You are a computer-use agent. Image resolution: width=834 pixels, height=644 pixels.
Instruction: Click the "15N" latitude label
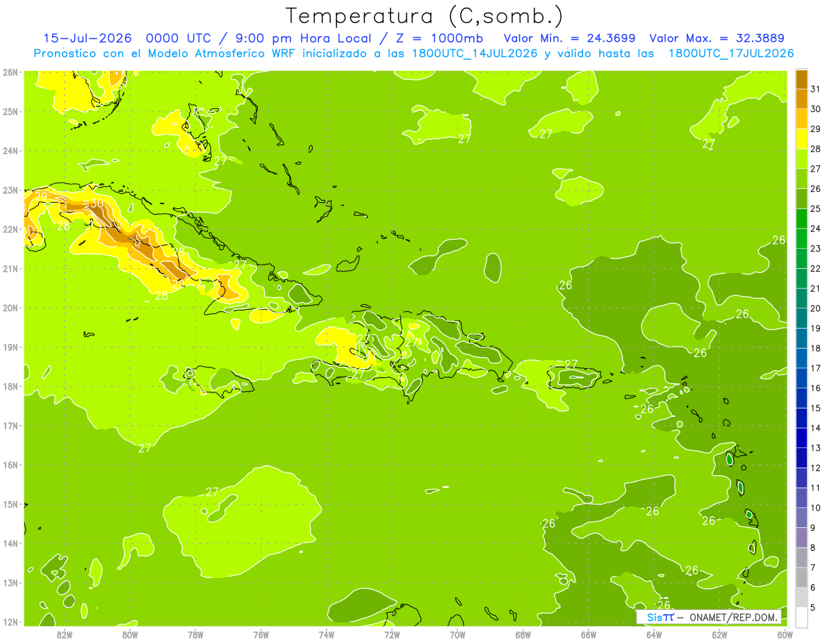10,504
